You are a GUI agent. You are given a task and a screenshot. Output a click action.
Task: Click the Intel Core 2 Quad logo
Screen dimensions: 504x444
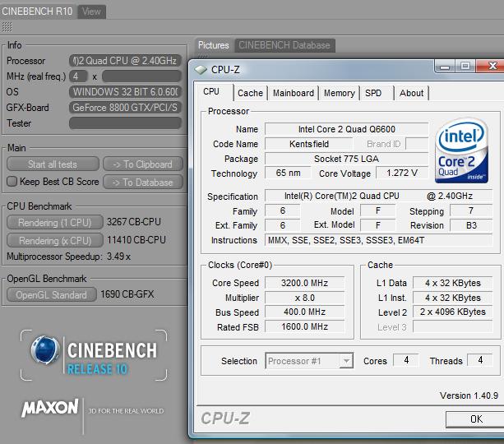click(462, 150)
